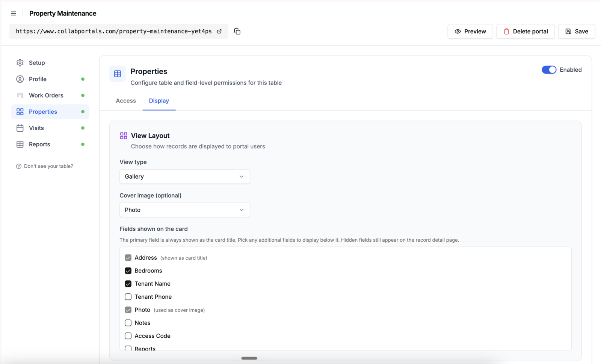The image size is (601, 364).
Task: Select the Display tab
Action: (159, 101)
